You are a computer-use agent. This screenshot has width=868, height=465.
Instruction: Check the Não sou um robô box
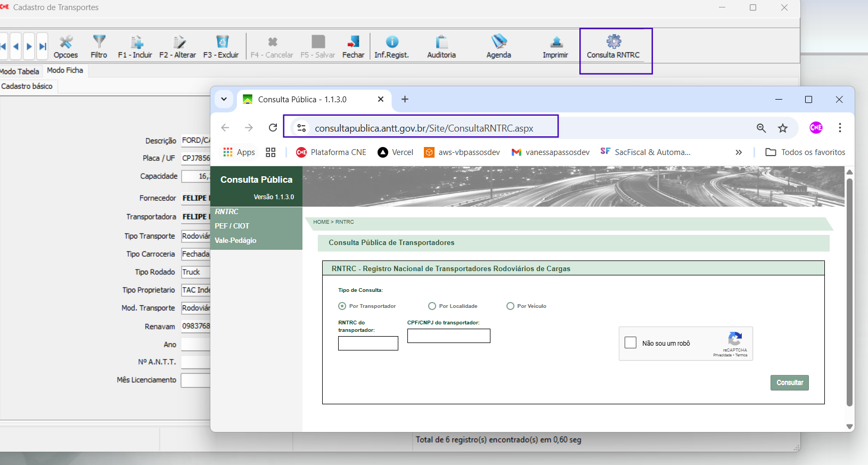pyautogui.click(x=630, y=342)
